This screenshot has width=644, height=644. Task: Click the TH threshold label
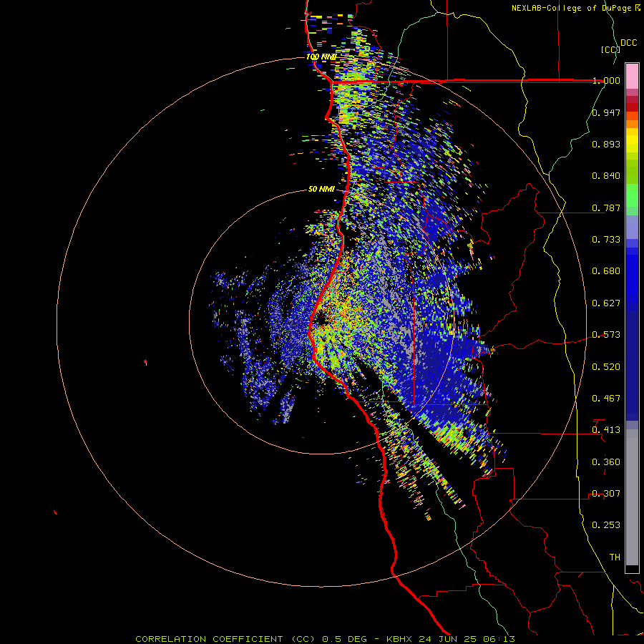tap(615, 557)
